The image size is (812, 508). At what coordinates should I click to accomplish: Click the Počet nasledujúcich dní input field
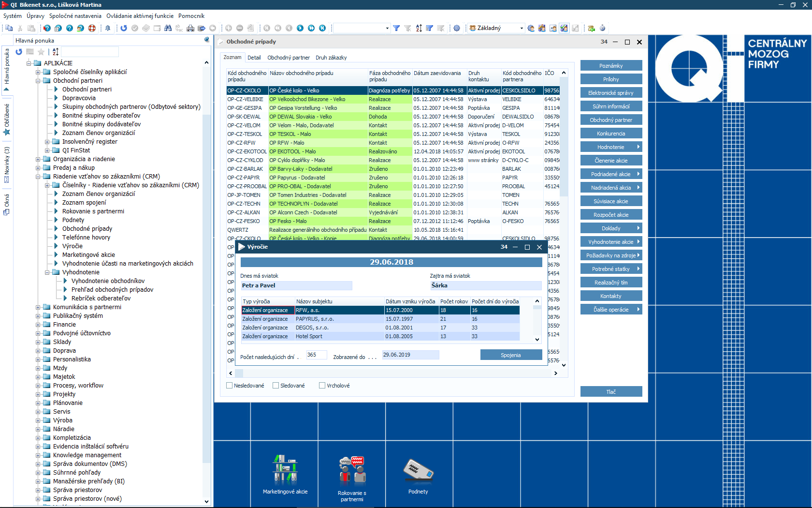pyautogui.click(x=317, y=355)
